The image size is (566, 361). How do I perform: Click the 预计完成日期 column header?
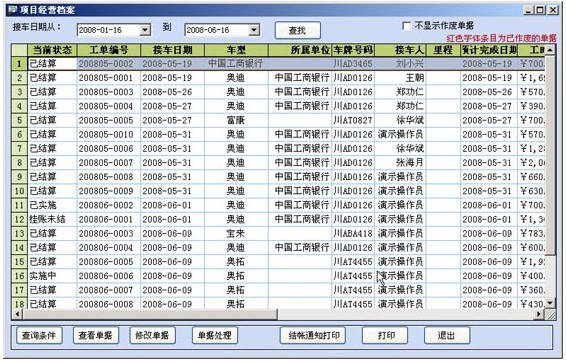click(489, 50)
